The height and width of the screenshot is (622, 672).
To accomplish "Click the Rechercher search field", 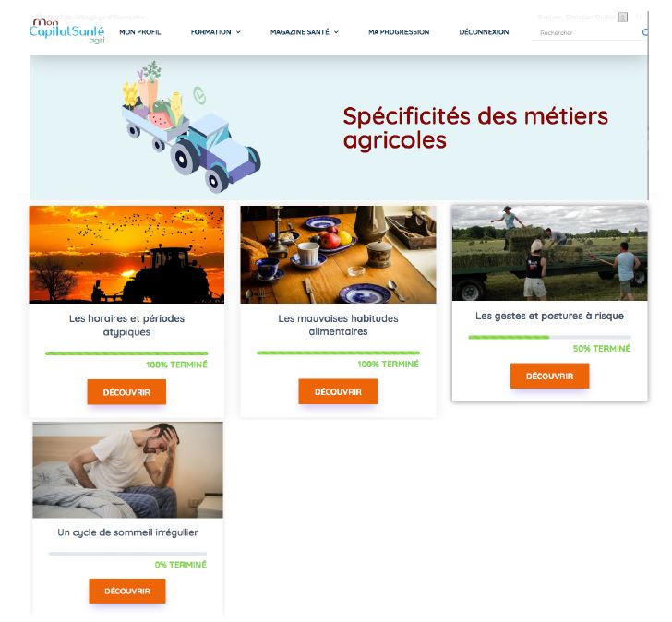I will 586,32.
